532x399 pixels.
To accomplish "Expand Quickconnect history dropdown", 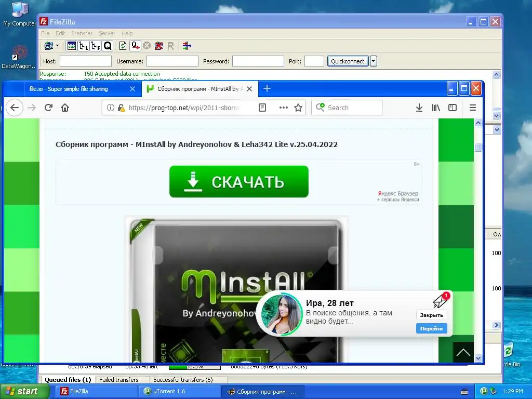I will [x=373, y=61].
